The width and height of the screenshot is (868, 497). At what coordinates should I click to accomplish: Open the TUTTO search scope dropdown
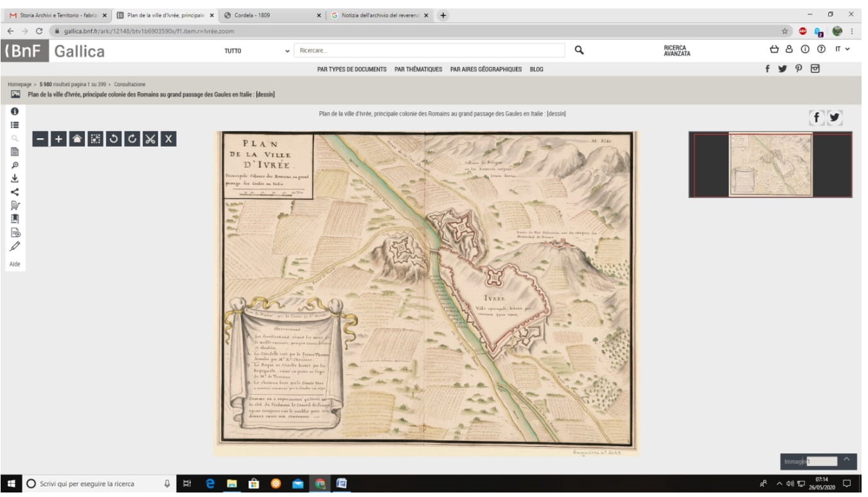click(256, 51)
